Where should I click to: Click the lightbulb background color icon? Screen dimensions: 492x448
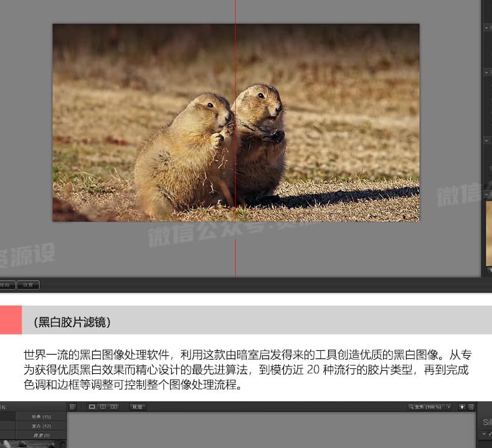tap(462, 407)
